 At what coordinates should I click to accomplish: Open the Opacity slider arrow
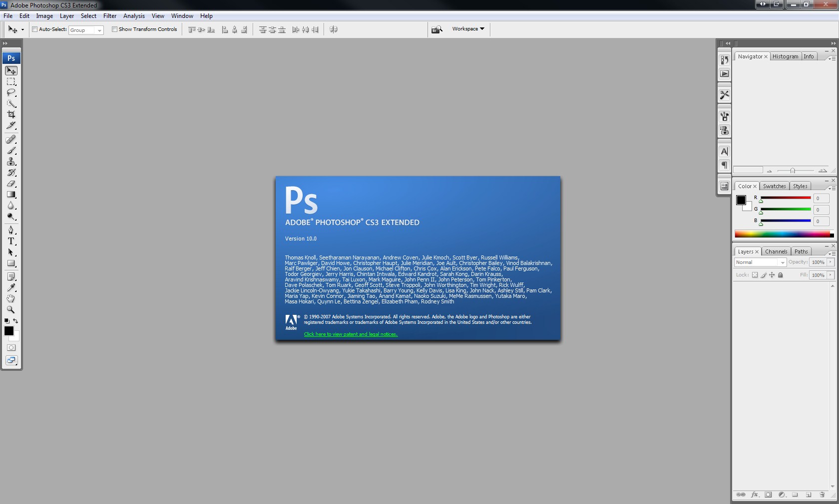click(x=831, y=262)
